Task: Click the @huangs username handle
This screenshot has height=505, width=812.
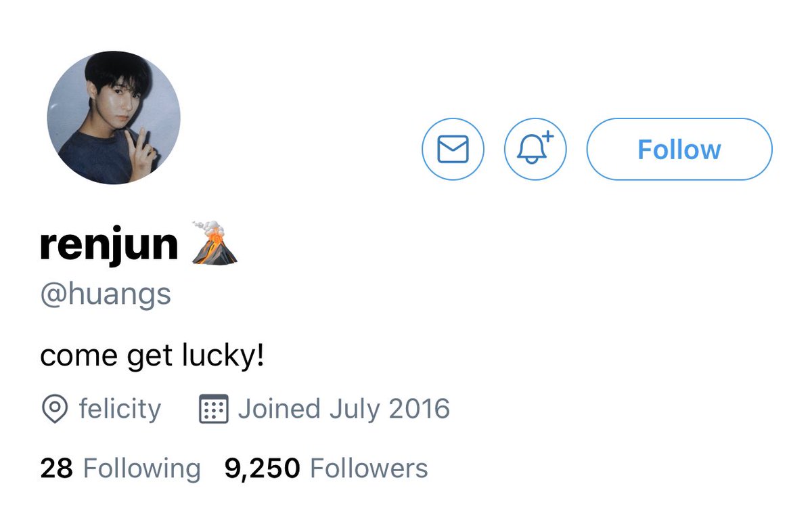Action: [106, 296]
